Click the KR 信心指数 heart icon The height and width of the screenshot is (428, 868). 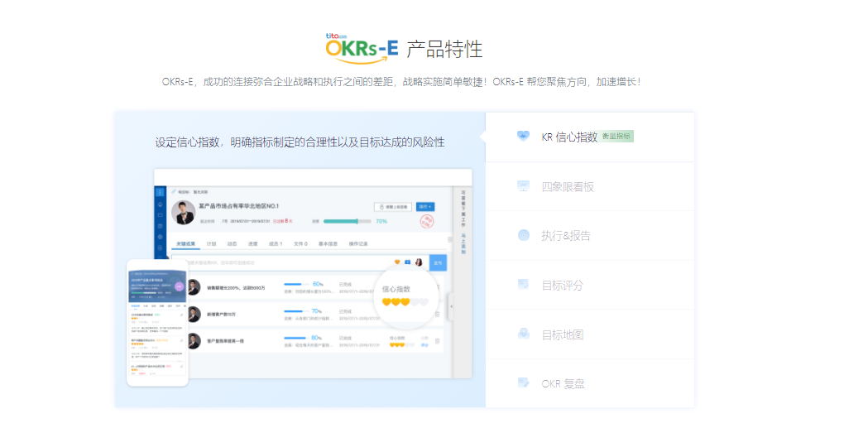(x=523, y=137)
